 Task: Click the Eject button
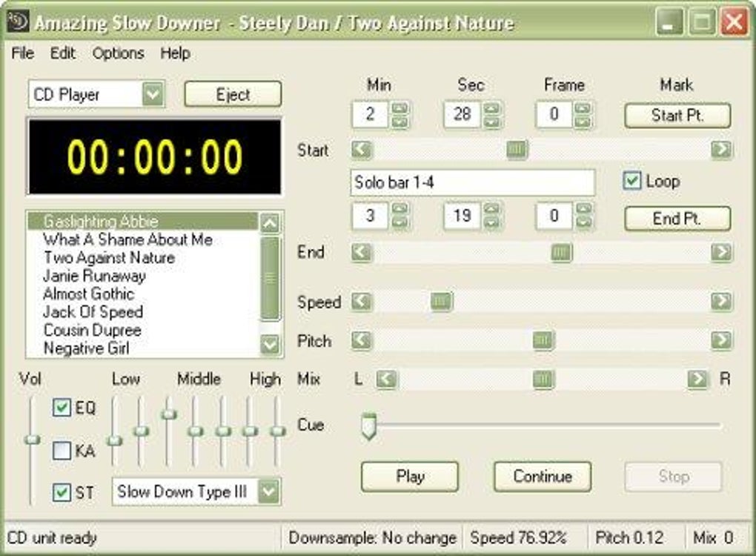(233, 94)
